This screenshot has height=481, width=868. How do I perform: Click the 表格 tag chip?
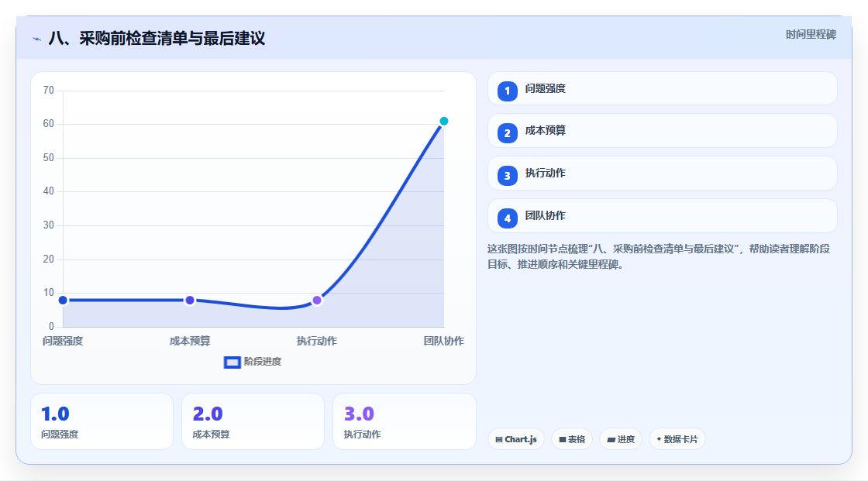click(x=572, y=439)
